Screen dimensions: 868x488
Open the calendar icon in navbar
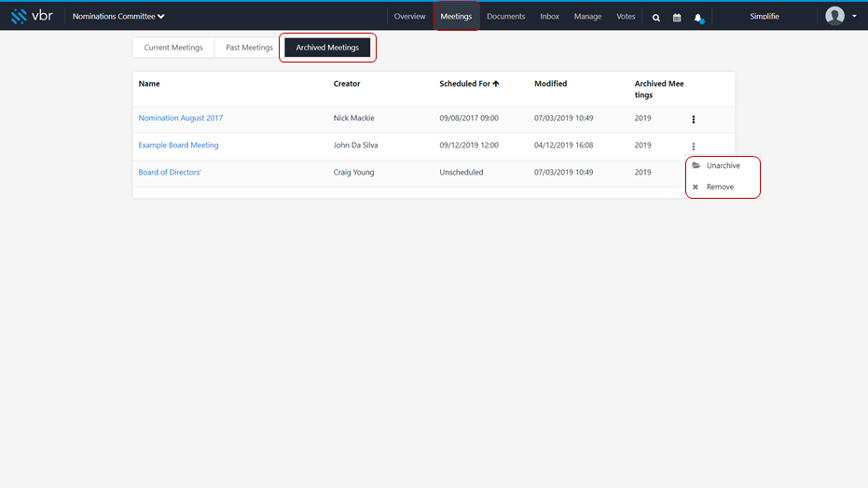click(x=677, y=18)
